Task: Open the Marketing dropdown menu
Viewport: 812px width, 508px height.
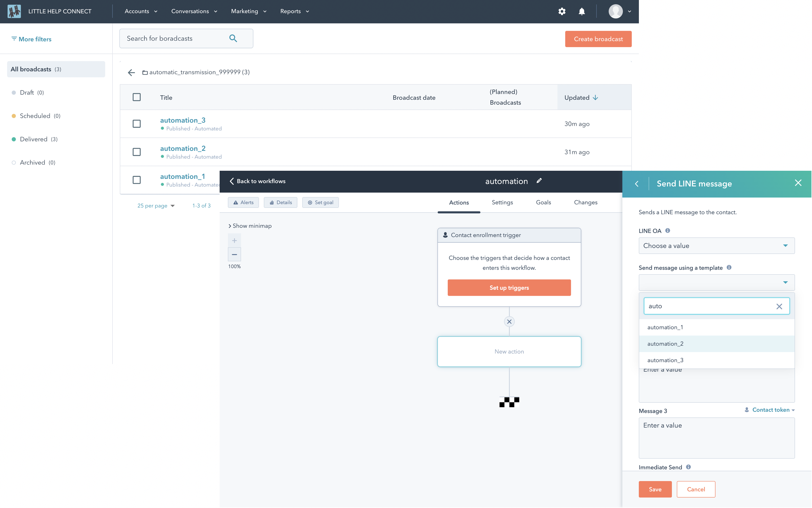Action: (x=249, y=11)
